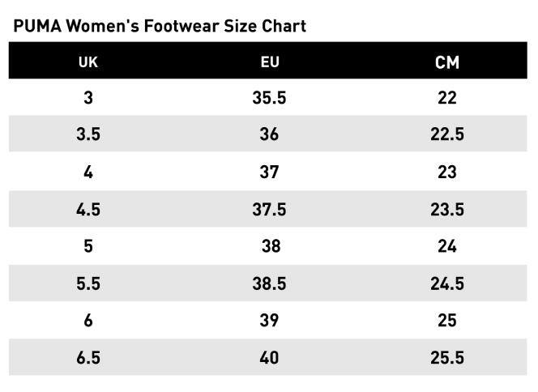Screen dimensions: 538x392
Task: Click the 22 CM cell
Action: coord(447,98)
